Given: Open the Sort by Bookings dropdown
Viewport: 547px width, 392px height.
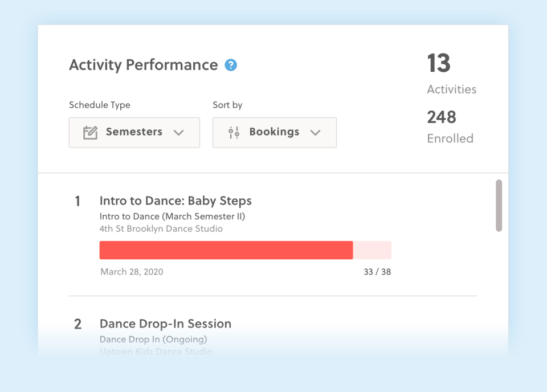Looking at the screenshot, I should 274,133.
